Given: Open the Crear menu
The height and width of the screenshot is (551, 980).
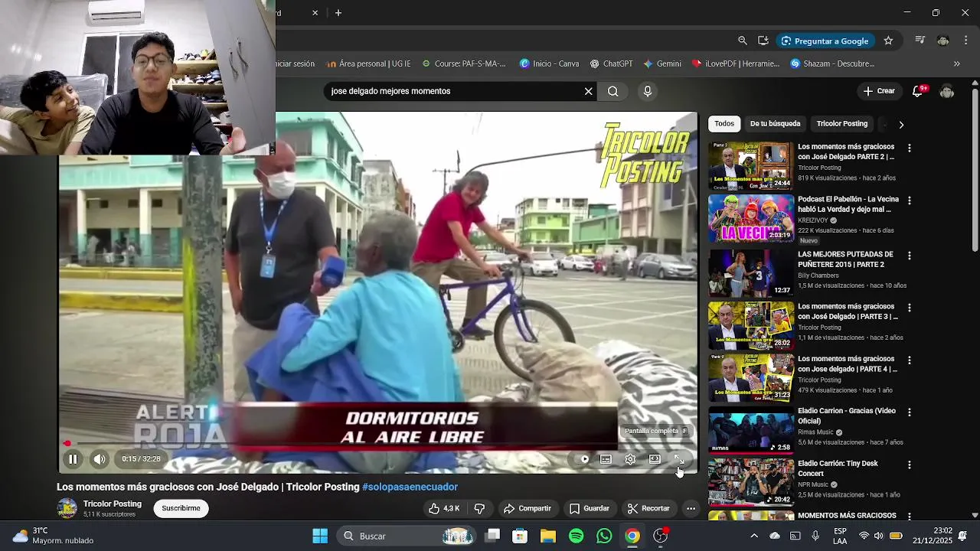Looking at the screenshot, I should pyautogui.click(x=879, y=91).
